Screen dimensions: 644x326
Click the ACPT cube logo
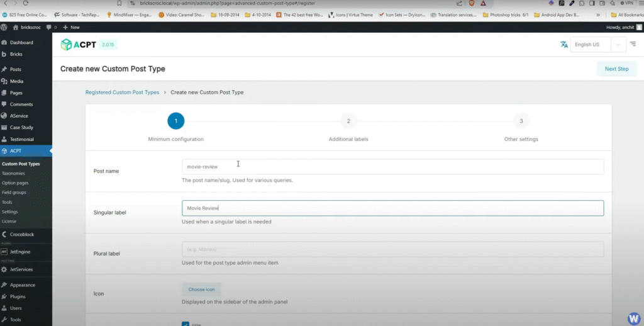(65, 45)
